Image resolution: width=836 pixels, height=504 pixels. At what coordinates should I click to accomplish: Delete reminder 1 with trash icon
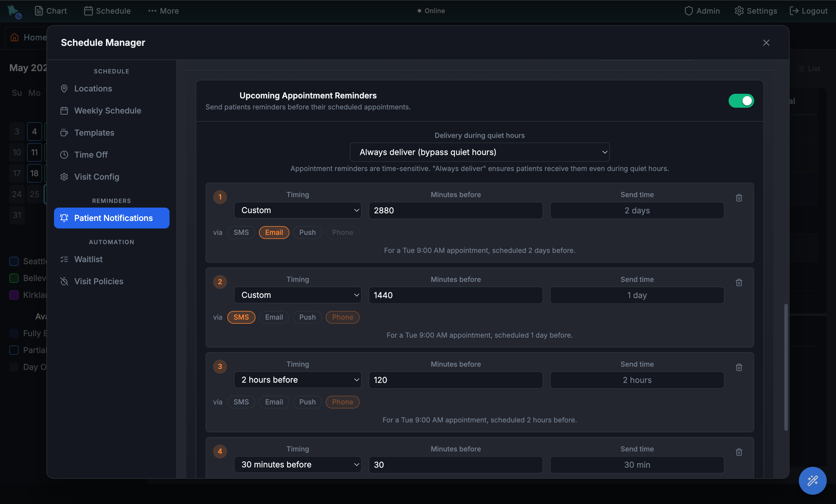coord(739,197)
